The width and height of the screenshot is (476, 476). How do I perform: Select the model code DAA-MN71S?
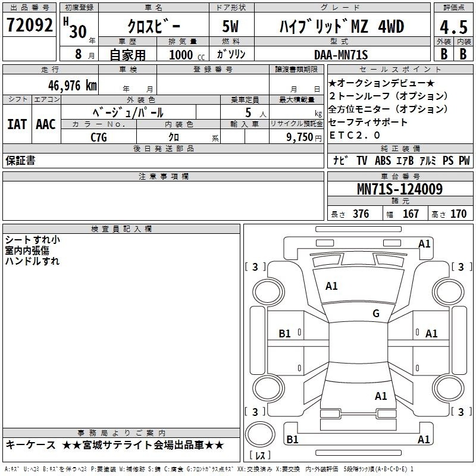(x=341, y=55)
